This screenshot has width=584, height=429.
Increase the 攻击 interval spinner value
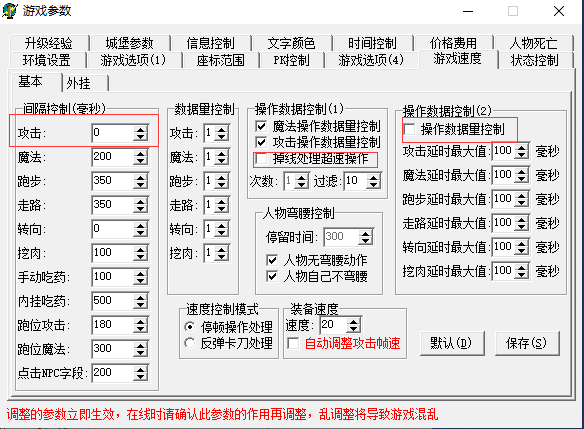(140, 129)
